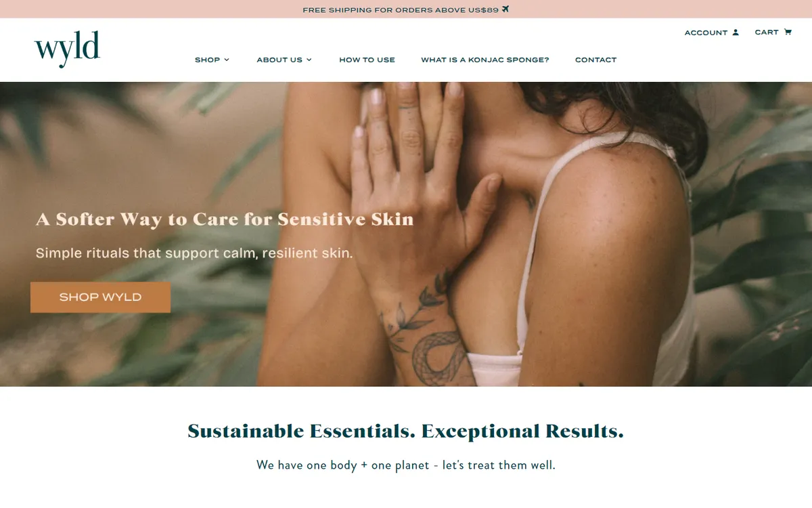
Task: Expand the Shop dropdown chevron
Action: click(x=227, y=60)
